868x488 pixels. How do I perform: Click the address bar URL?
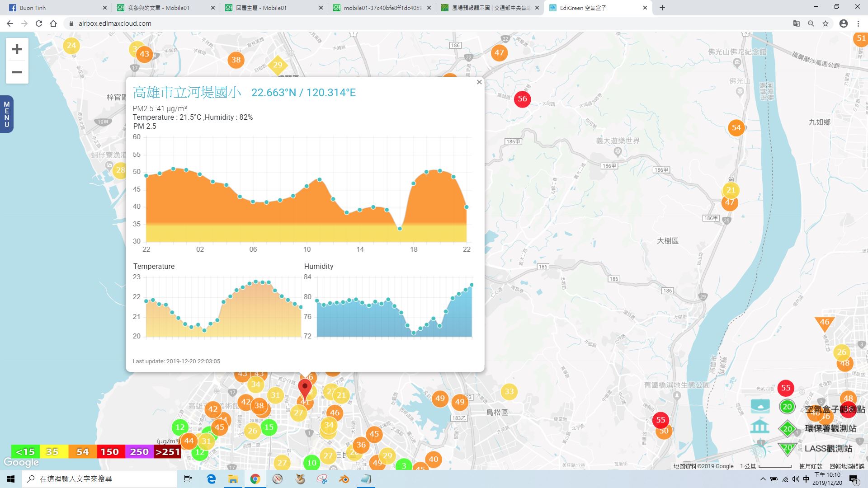115,23
